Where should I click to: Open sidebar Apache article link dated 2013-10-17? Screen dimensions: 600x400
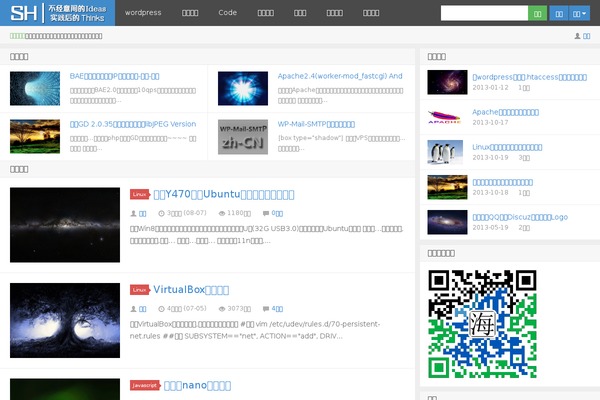505,112
